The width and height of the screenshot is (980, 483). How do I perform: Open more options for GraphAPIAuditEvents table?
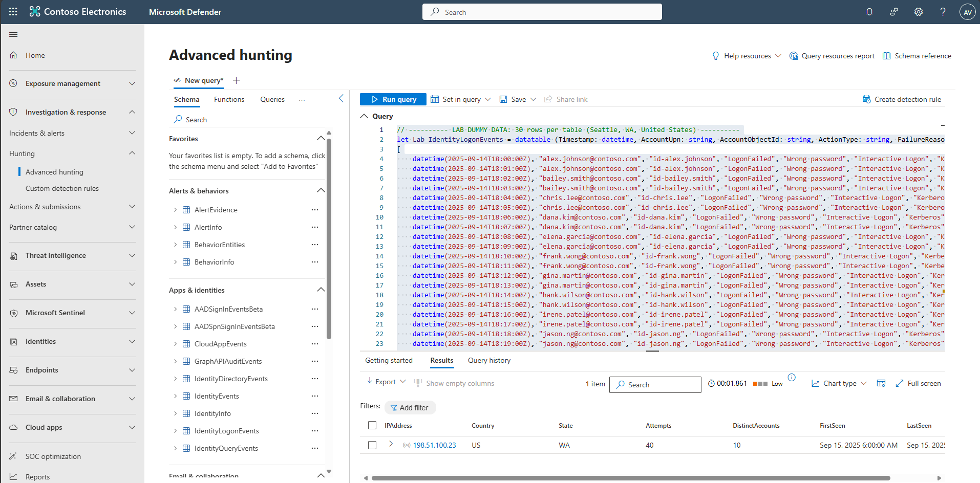coord(315,361)
